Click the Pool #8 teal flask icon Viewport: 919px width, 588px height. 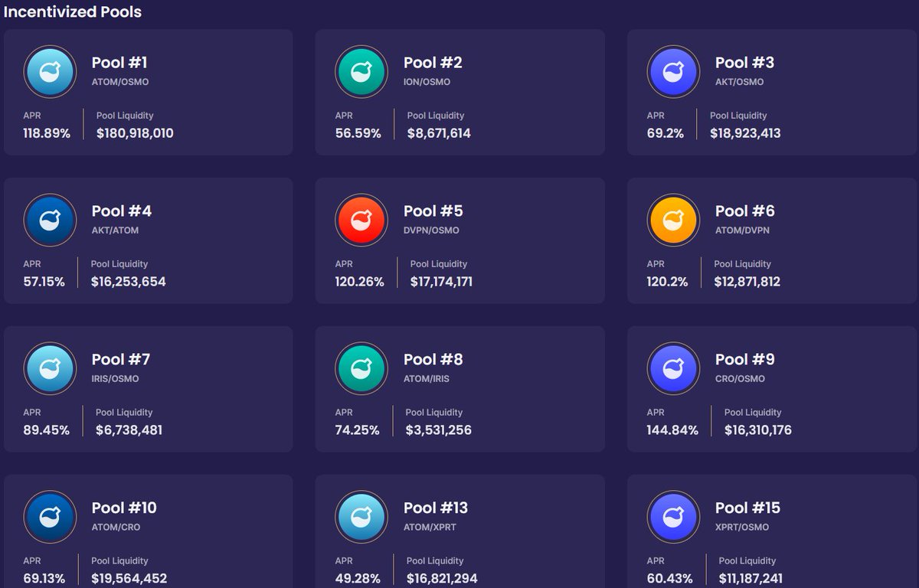361,369
